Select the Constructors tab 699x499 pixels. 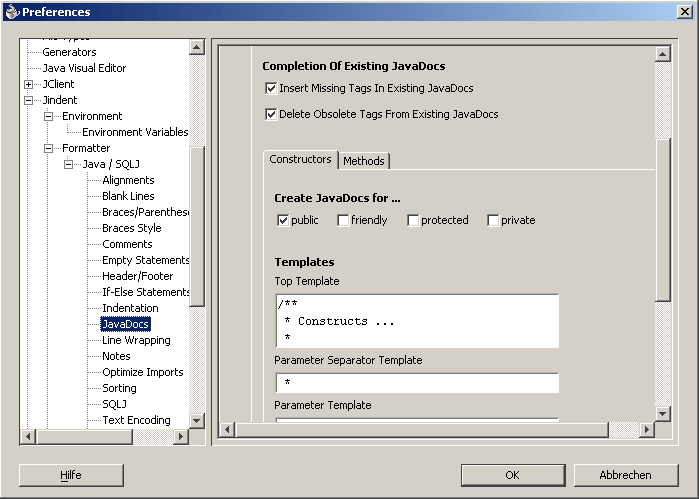tap(300, 160)
